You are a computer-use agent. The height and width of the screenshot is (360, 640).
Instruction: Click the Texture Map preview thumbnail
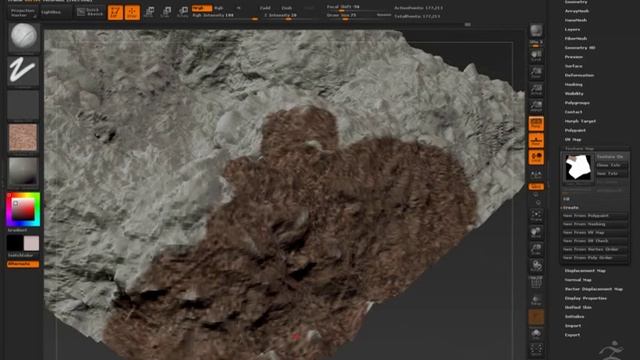point(578,167)
